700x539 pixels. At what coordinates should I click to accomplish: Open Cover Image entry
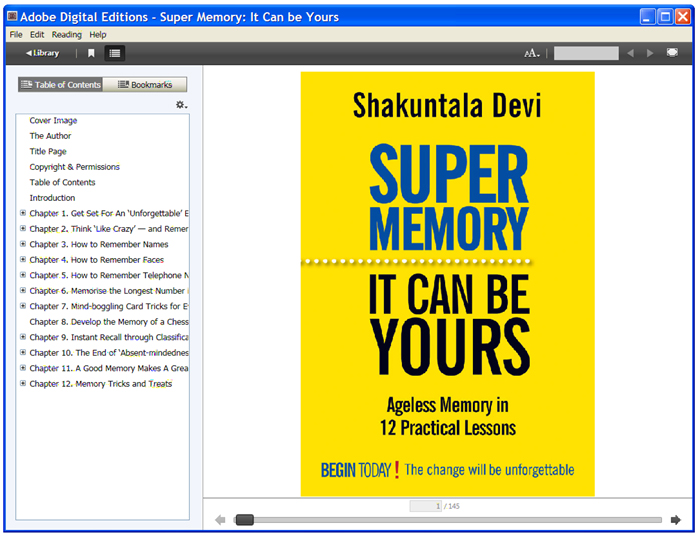(x=53, y=121)
